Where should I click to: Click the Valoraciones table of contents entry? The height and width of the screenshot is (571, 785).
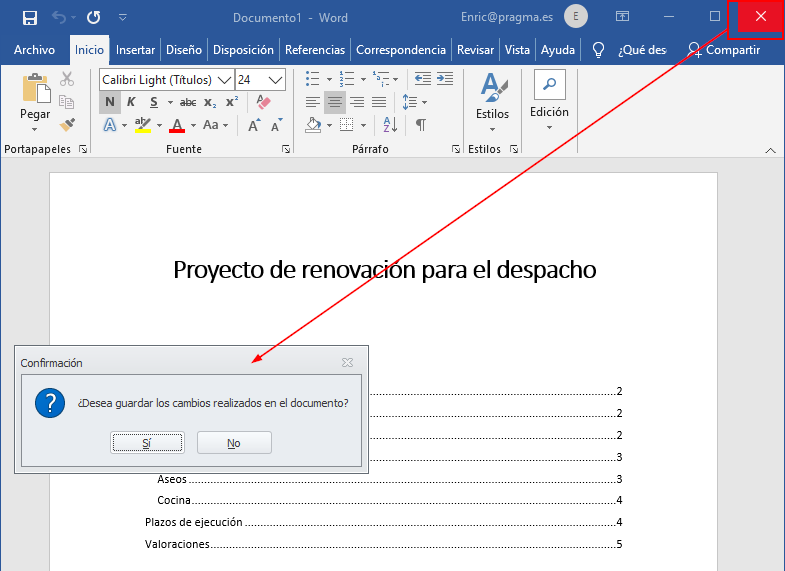point(177,544)
